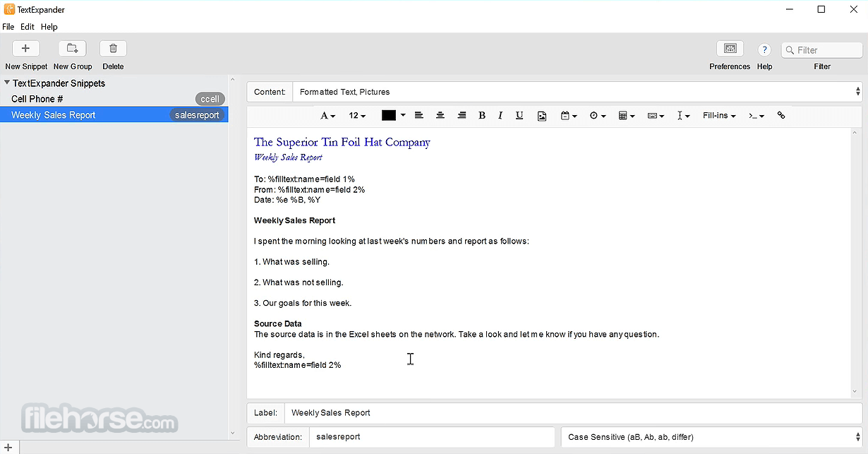Click the editor scroll up arrow
This screenshot has height=454, width=868.
pos(855,133)
